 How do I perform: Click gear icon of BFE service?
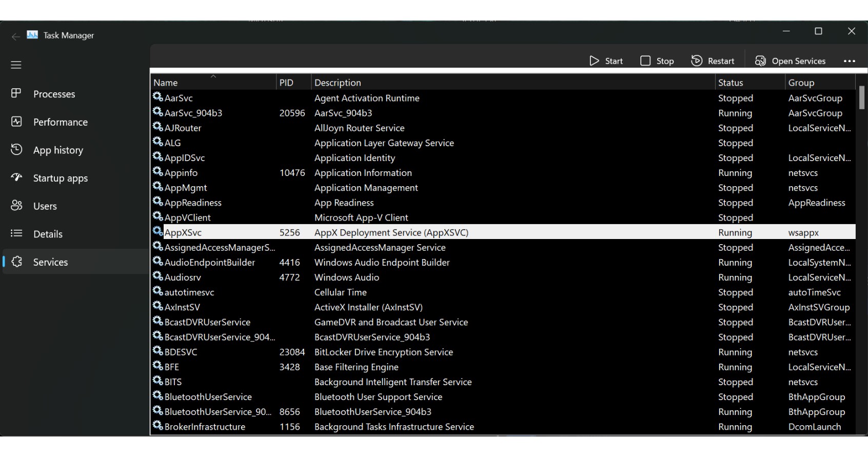[x=158, y=366]
